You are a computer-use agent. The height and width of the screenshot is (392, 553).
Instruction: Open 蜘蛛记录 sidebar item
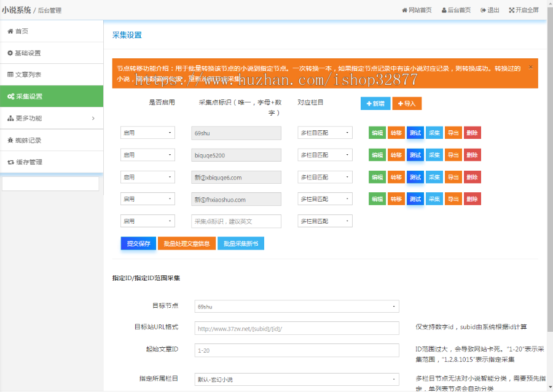point(52,140)
